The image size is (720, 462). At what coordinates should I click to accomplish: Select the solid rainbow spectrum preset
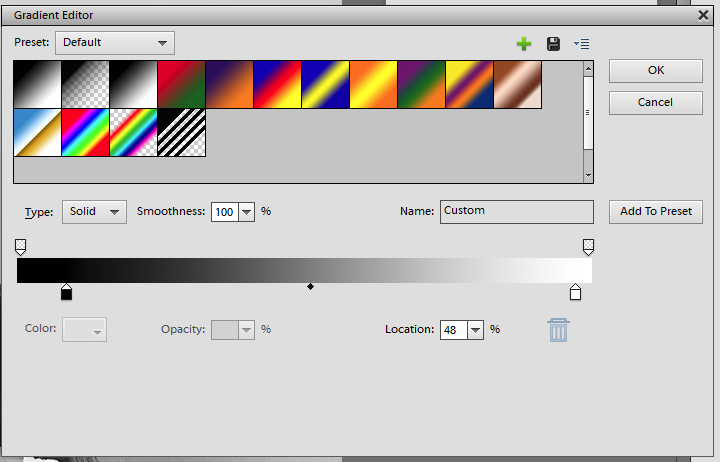point(85,133)
